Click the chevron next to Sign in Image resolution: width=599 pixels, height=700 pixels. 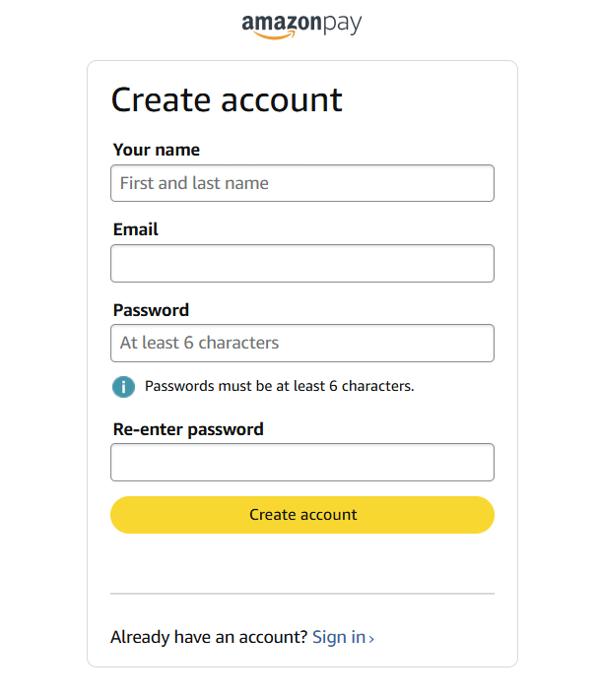pos(371,639)
